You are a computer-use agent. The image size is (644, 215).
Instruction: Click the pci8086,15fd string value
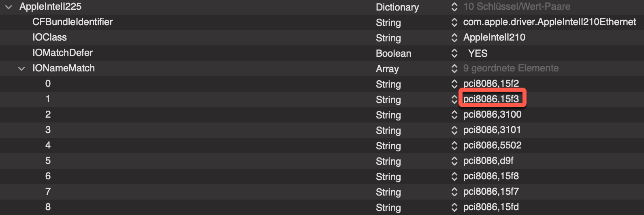tap(491, 207)
